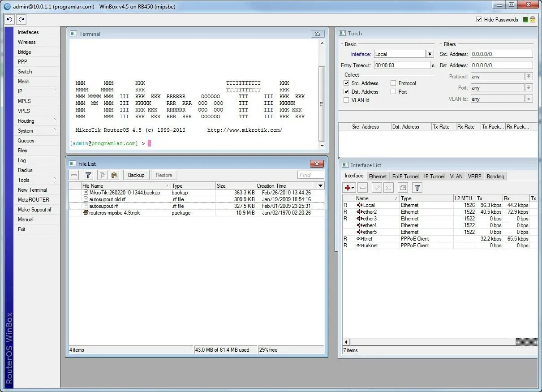Open the Interface dropdown arrow in Torch
Viewport: 542px width, 392px height.
430,54
